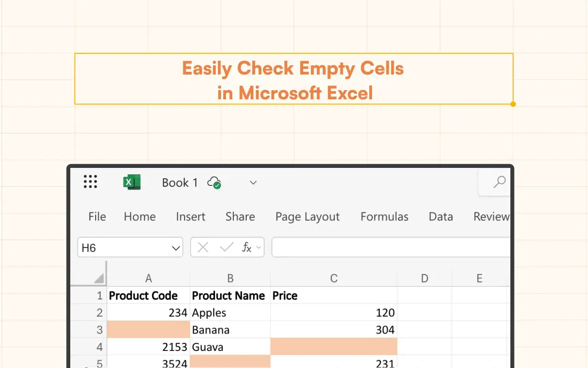Open the app launcher grid icon
The height and width of the screenshot is (368, 588).
[90, 182]
